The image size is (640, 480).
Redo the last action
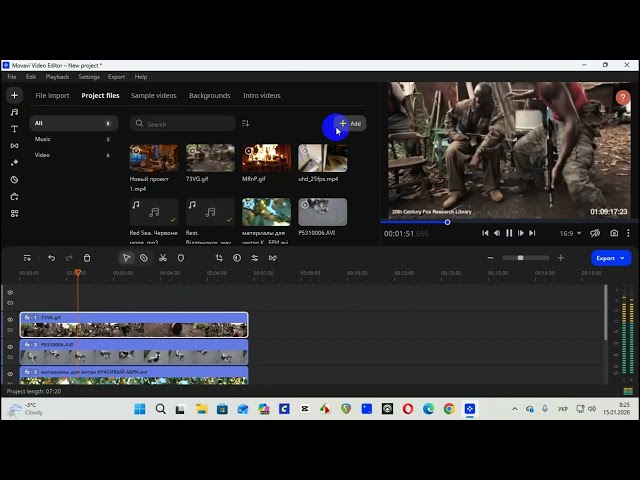tap(69, 258)
